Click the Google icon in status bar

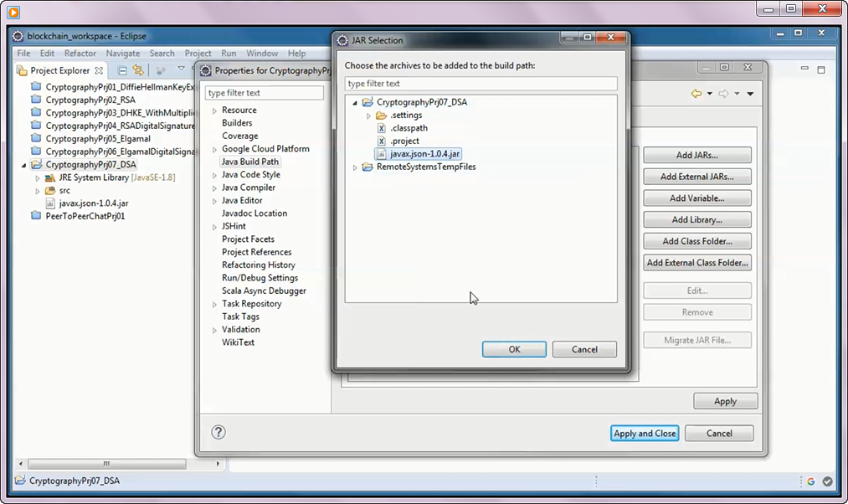point(810,481)
